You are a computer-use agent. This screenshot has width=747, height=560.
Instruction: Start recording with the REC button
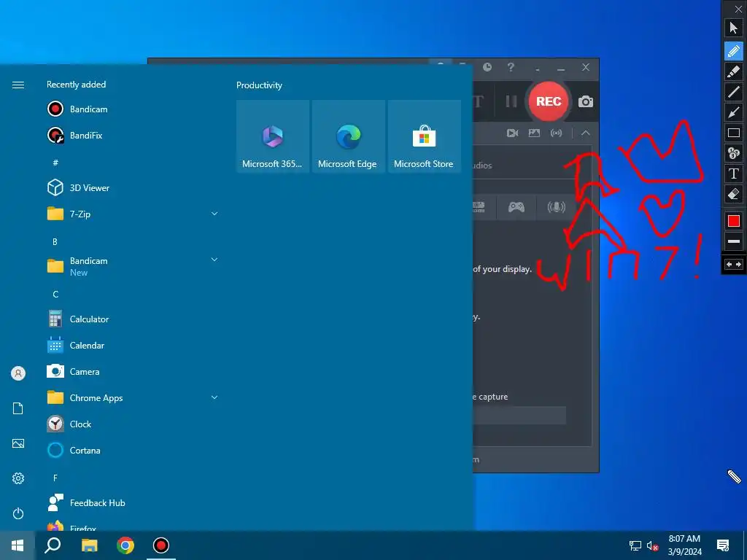(x=549, y=101)
